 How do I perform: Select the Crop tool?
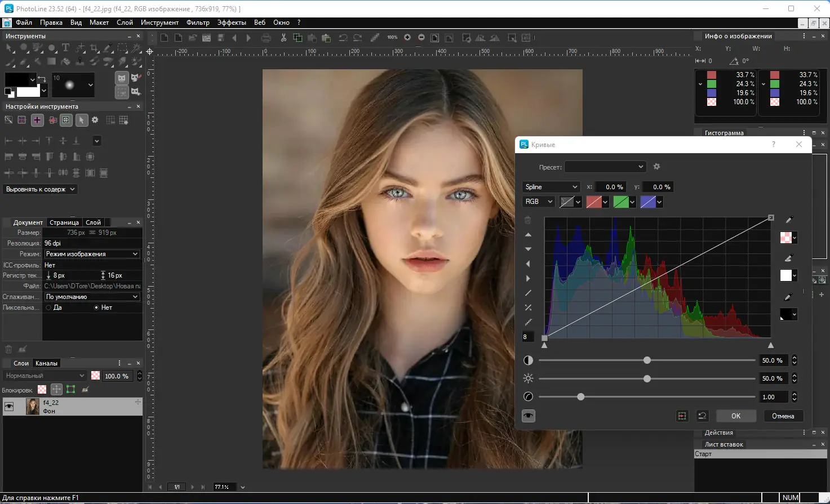coord(94,48)
